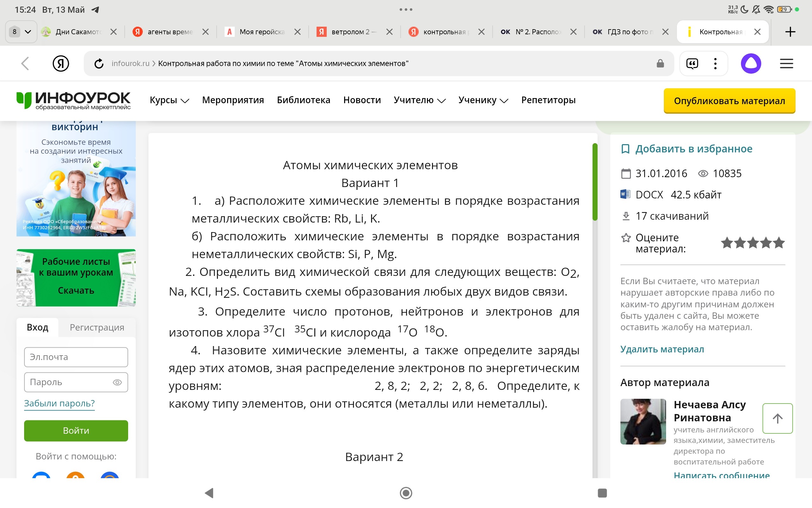
Task: Close the 'агенты време' tab
Action: 205,32
